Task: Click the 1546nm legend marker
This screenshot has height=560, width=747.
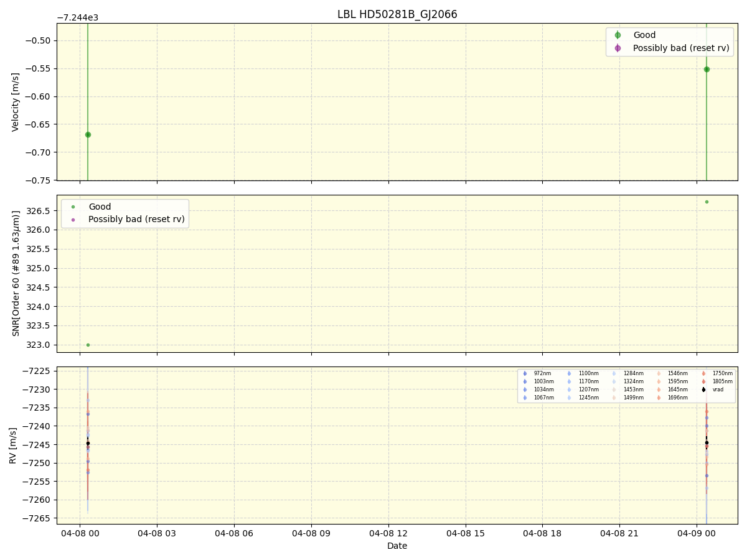Action: pos(659,373)
